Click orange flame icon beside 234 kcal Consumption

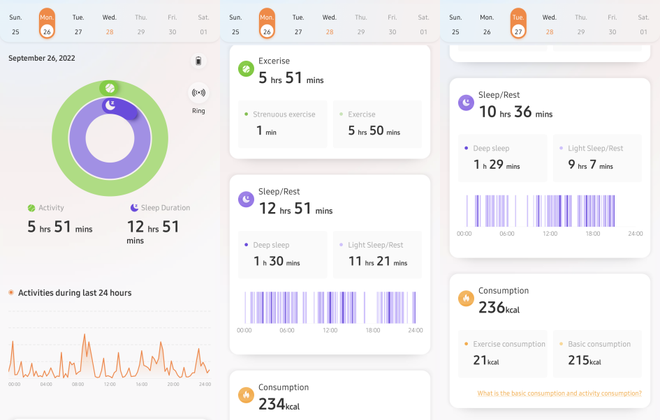click(x=246, y=395)
